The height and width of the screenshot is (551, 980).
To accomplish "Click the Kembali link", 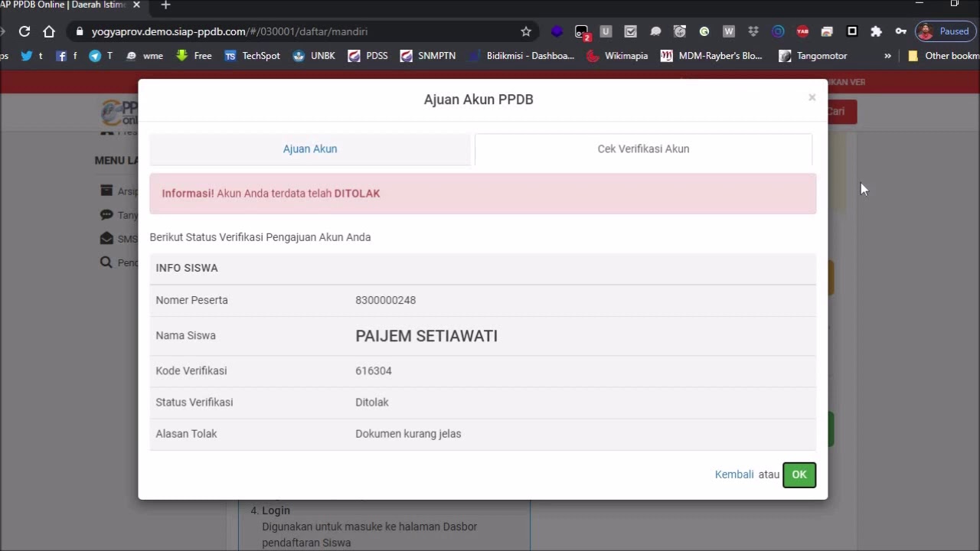I will click(x=734, y=474).
